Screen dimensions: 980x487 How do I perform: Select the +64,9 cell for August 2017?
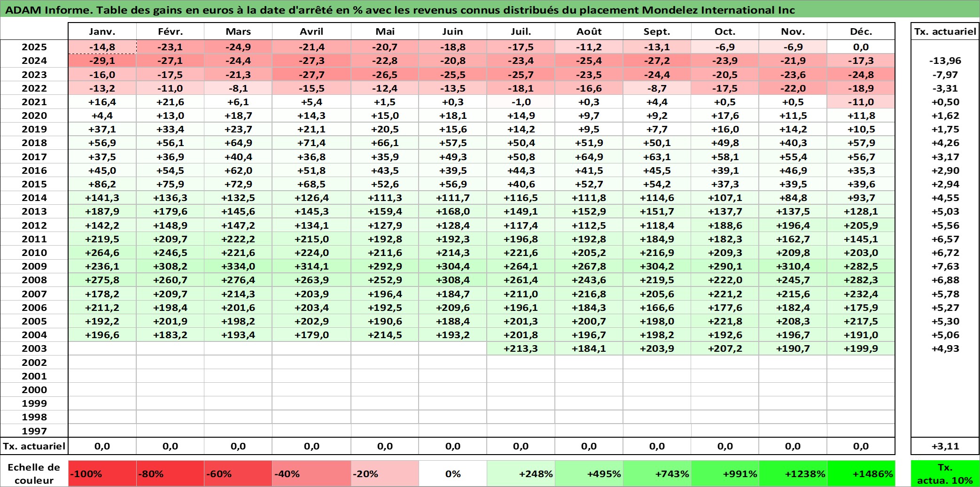click(x=589, y=157)
